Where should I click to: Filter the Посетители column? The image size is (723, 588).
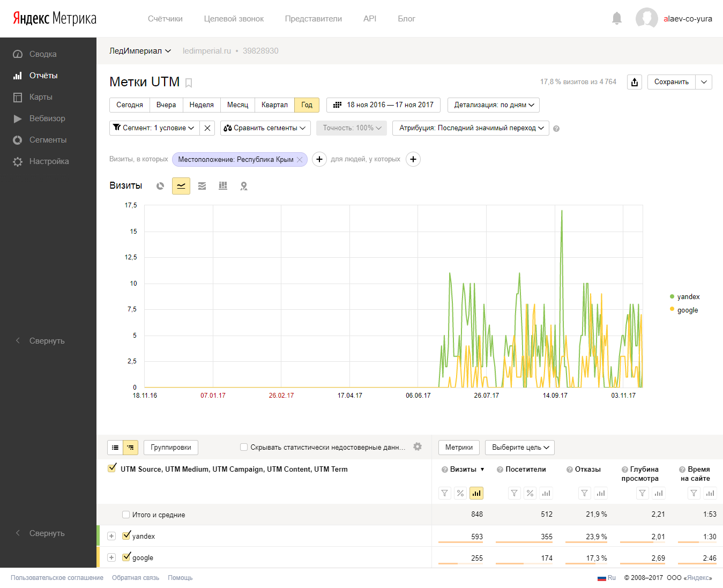pyautogui.click(x=515, y=493)
